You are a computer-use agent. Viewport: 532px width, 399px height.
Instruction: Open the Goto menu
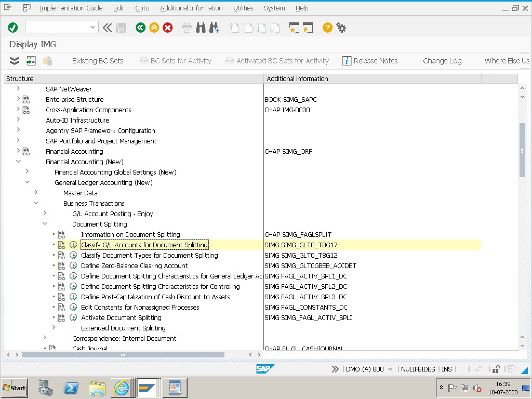(x=142, y=8)
